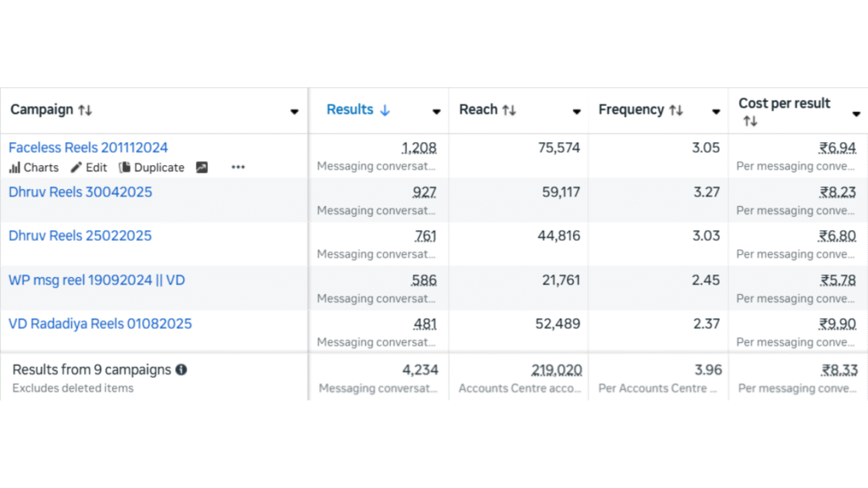Click sort arrows under Cost per result

coord(750,122)
